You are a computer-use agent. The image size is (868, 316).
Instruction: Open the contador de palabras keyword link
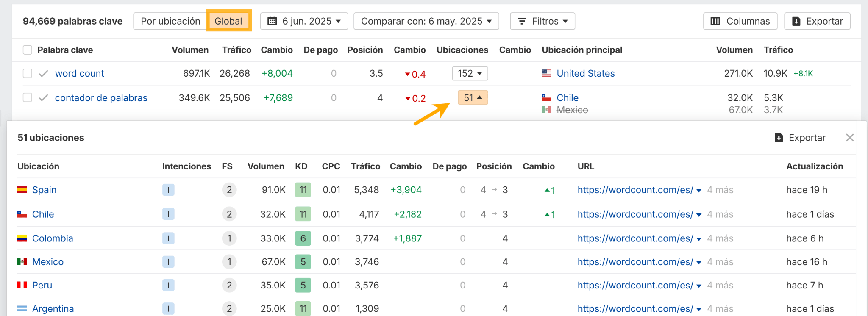[x=101, y=98]
